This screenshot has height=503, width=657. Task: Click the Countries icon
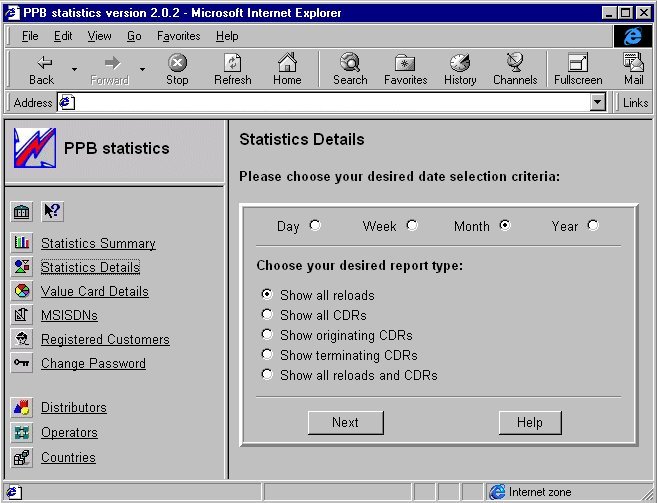click(21, 457)
